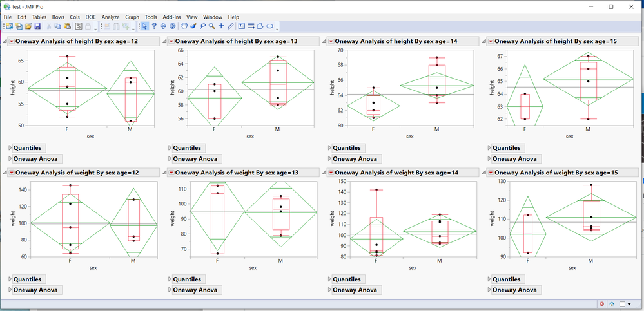Open the Window menu
This screenshot has height=311, width=644.
[x=212, y=17]
